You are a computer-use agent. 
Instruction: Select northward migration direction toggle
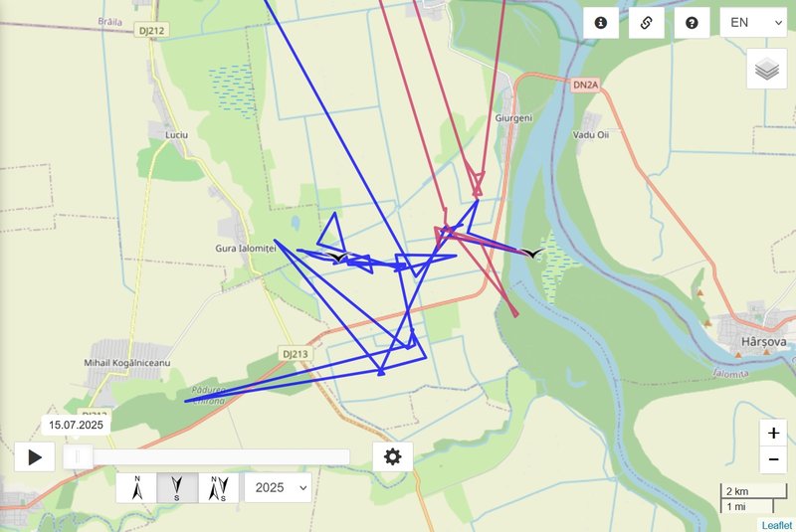(136, 488)
